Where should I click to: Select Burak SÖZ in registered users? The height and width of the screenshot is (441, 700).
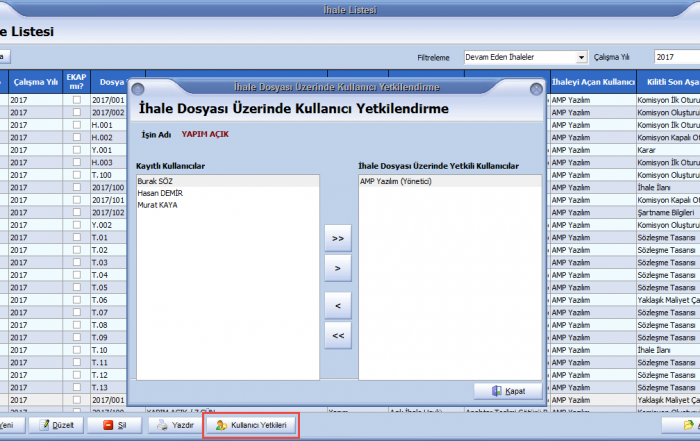[155, 181]
